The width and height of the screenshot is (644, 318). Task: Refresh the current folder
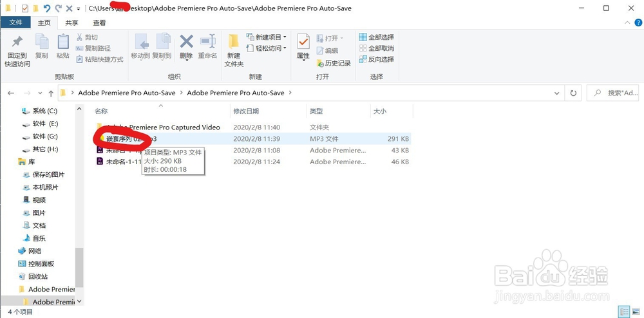pos(573,93)
